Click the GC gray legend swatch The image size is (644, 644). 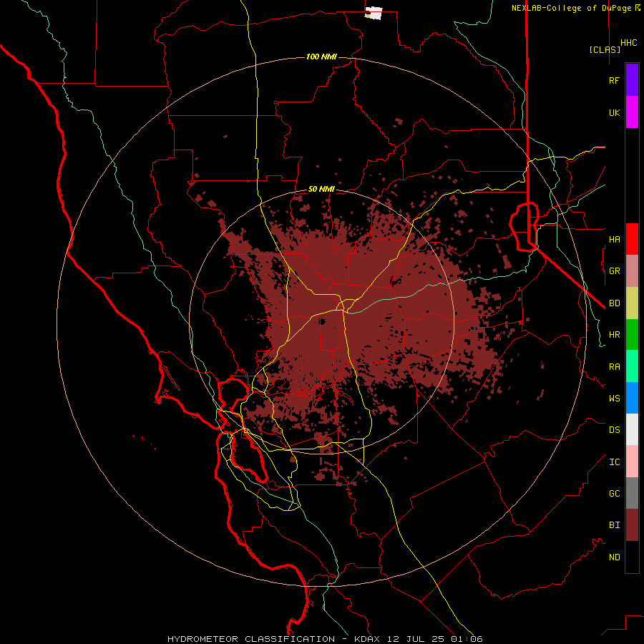tap(632, 493)
